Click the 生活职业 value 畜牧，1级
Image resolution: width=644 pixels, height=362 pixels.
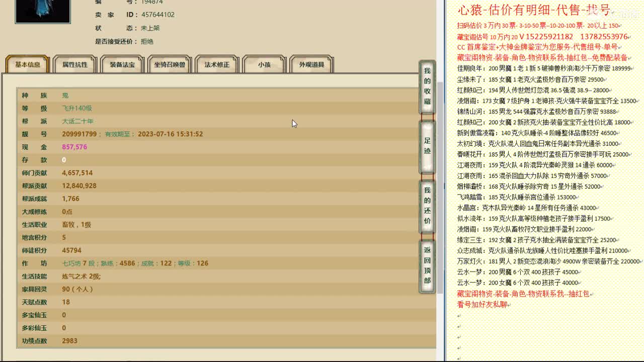[76, 225]
